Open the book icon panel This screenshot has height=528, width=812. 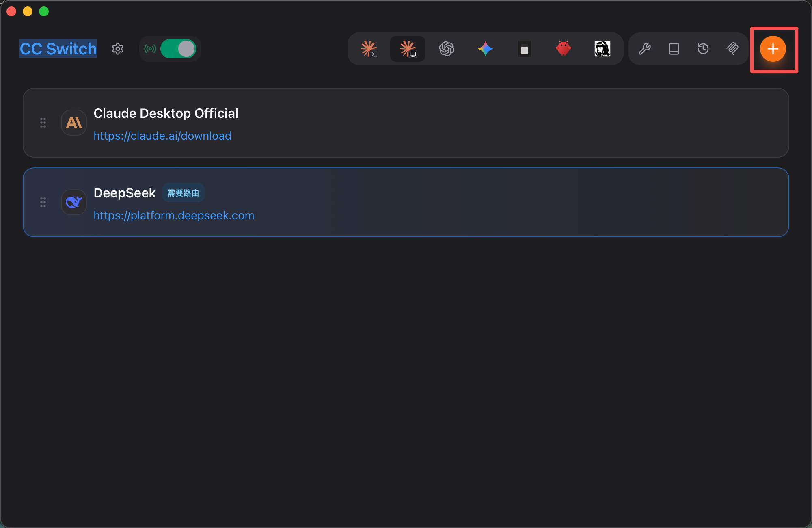tap(674, 49)
